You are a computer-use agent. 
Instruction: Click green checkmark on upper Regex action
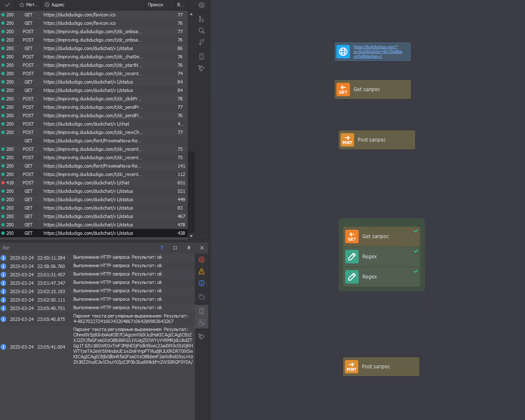pyautogui.click(x=416, y=251)
